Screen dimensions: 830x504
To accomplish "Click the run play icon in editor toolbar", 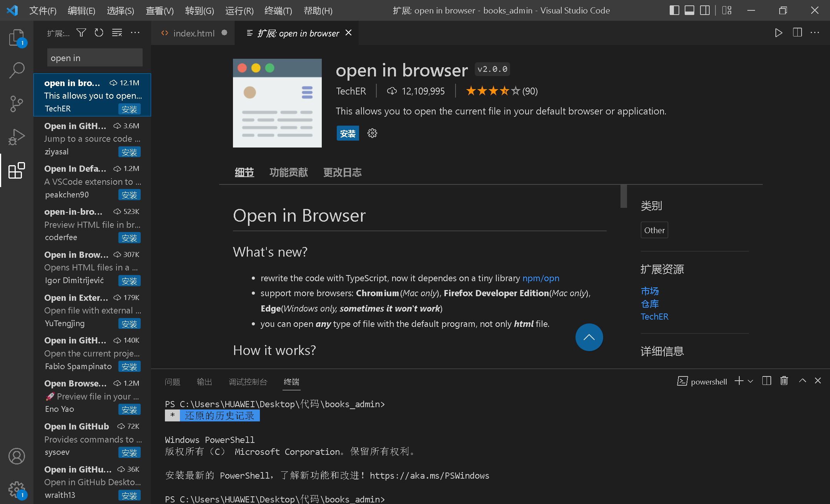I will 778,33.
